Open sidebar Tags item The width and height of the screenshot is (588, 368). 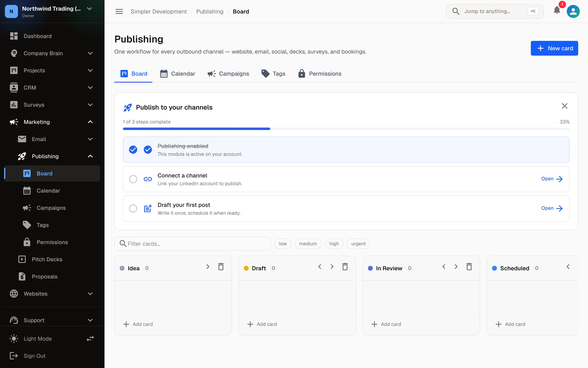(x=52, y=225)
